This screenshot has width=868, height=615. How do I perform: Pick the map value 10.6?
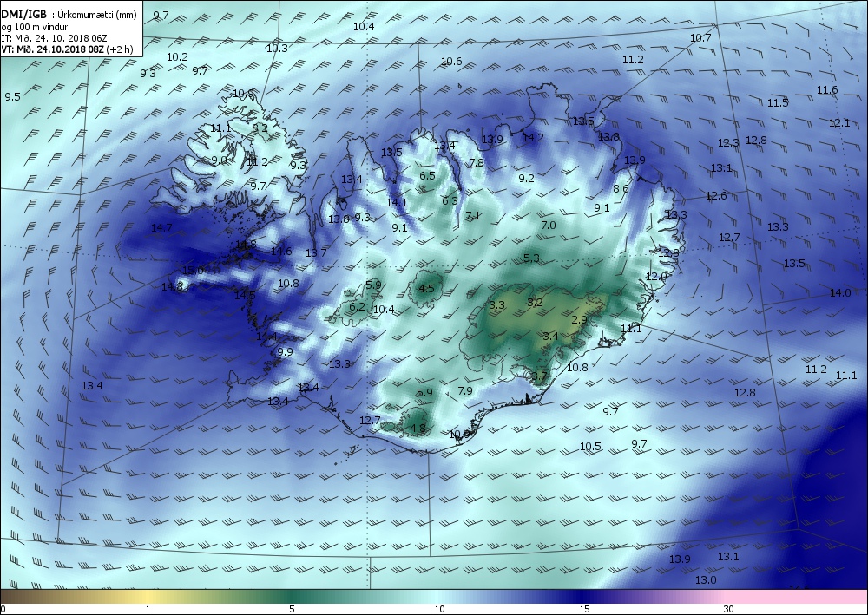tap(451, 62)
